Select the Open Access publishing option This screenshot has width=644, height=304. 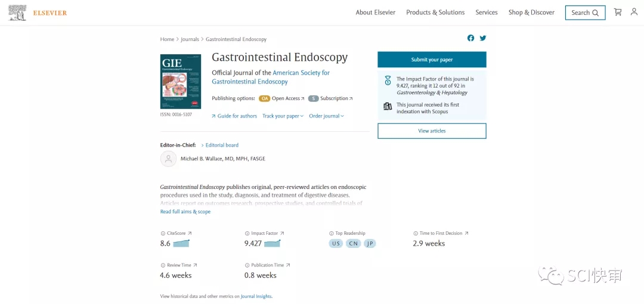[x=286, y=99]
